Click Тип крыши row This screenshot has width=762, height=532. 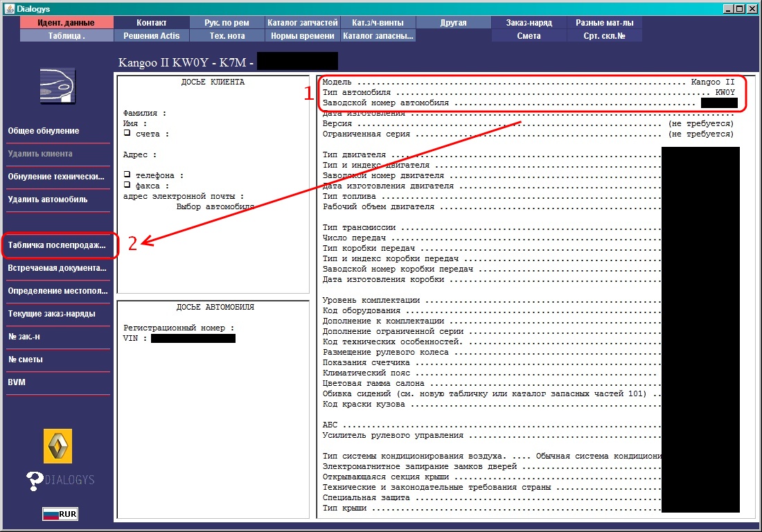[x=492, y=508]
